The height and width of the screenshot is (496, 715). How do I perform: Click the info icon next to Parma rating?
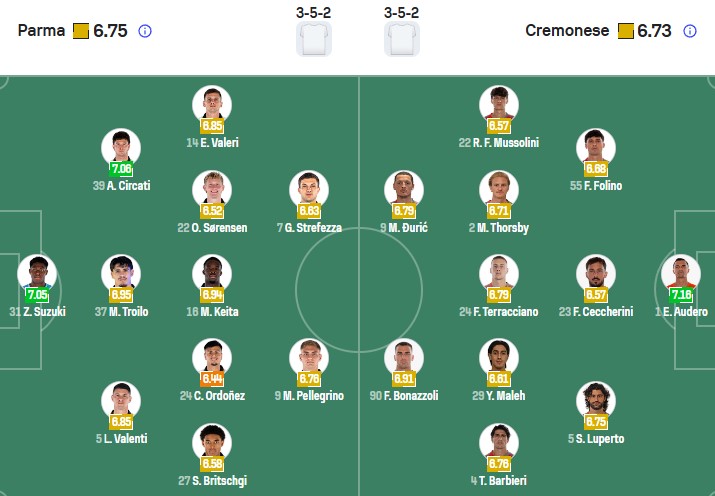point(145,31)
